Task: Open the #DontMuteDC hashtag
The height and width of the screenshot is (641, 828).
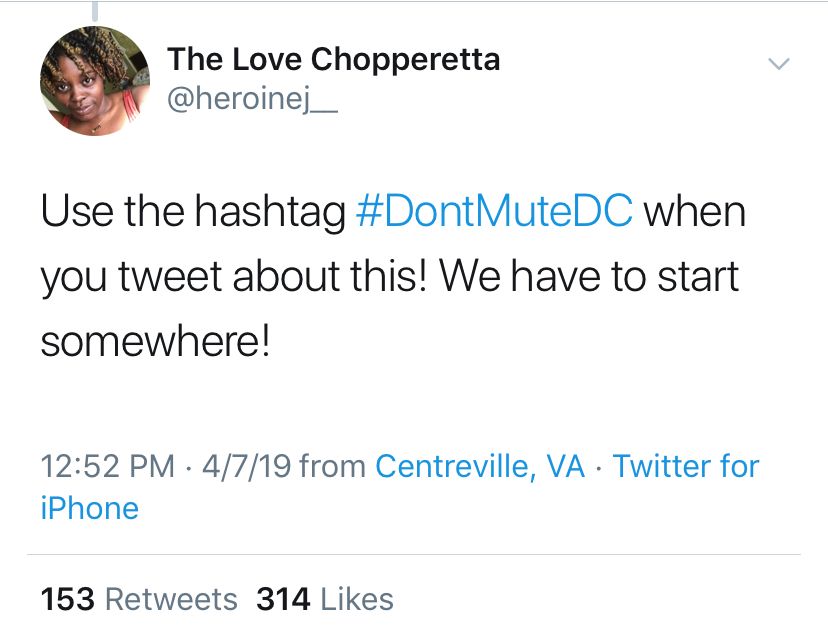Action: click(x=494, y=214)
